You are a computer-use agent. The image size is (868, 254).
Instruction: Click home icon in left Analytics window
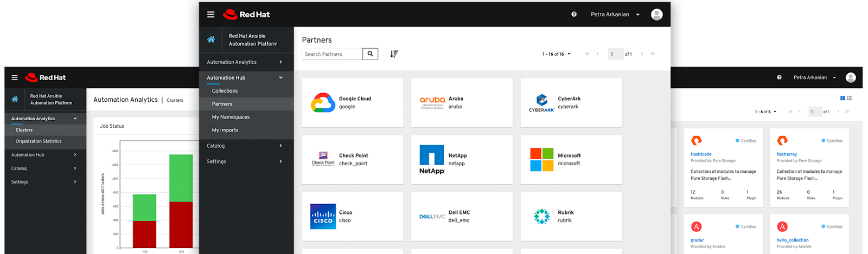click(15, 99)
